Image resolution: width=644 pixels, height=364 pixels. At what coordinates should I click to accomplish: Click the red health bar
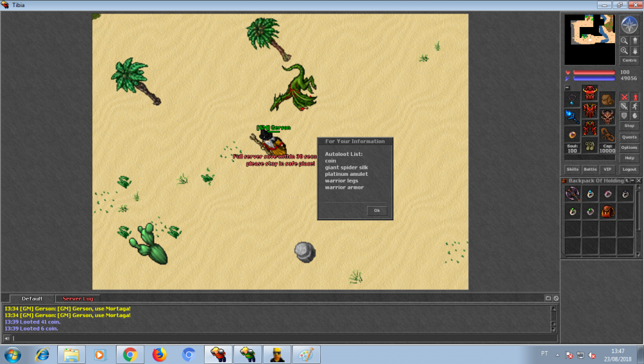(x=594, y=72)
